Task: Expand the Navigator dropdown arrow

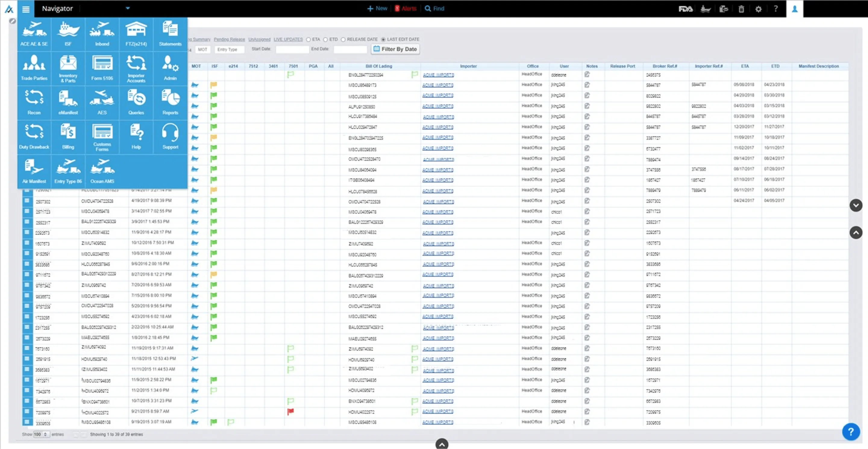Action: point(128,8)
